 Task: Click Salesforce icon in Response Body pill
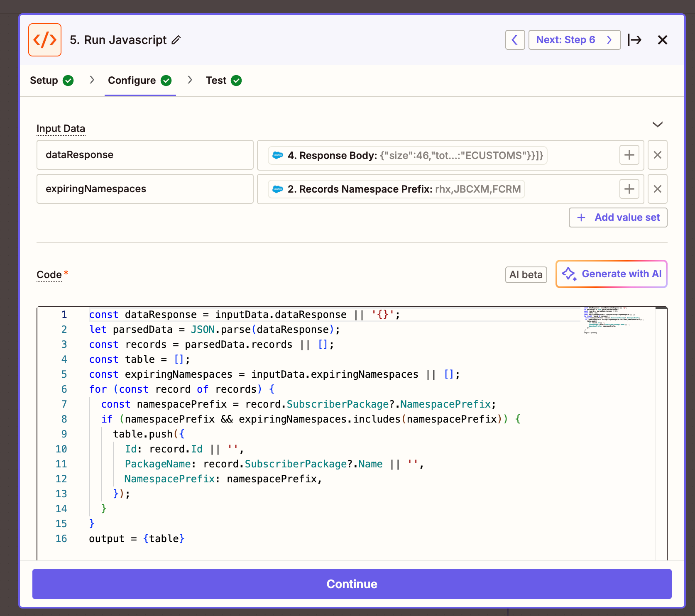[x=278, y=155]
